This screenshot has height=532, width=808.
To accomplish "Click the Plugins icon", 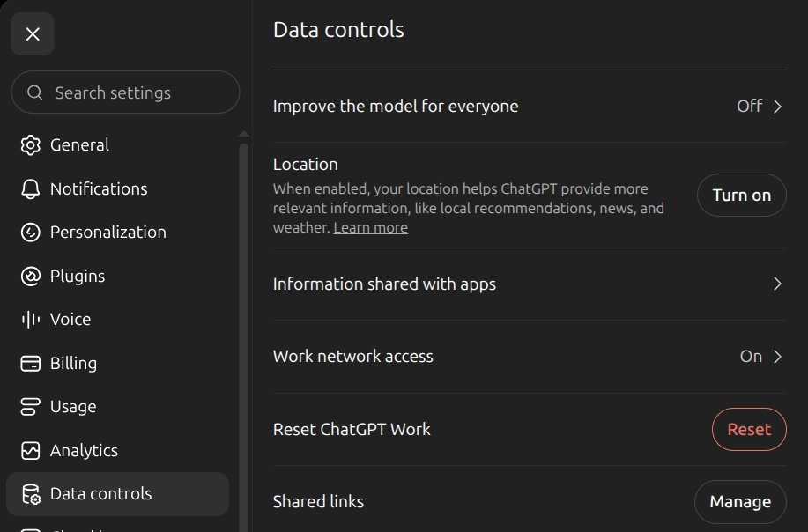I will (x=31, y=277).
